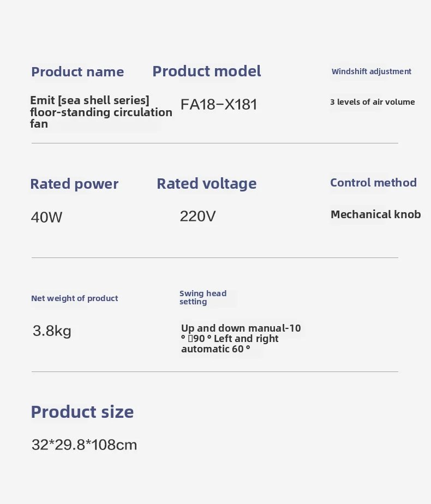Select the sea shell series fan description
The height and width of the screenshot is (504, 431).
click(x=101, y=112)
